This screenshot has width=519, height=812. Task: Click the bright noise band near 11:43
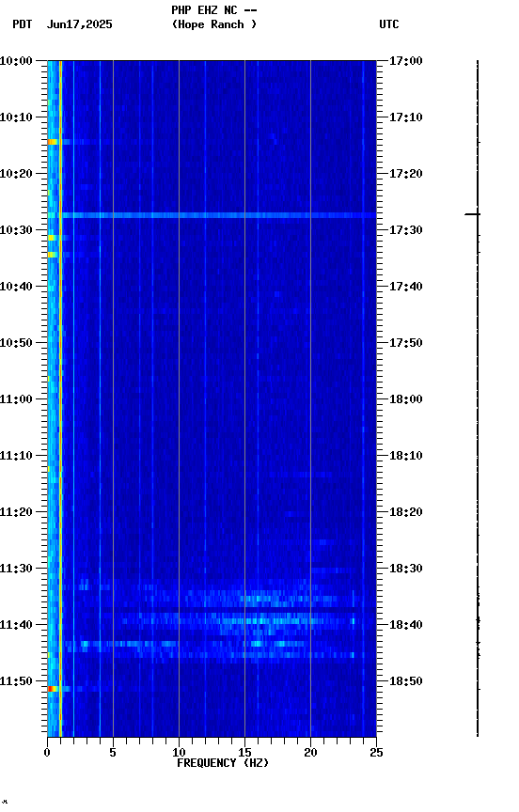pos(186,644)
